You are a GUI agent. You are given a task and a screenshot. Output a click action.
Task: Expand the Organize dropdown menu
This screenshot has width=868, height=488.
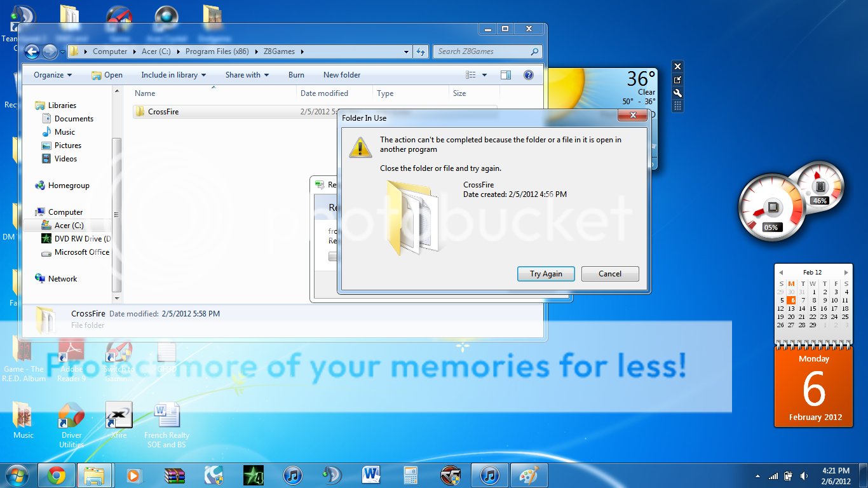(x=53, y=75)
